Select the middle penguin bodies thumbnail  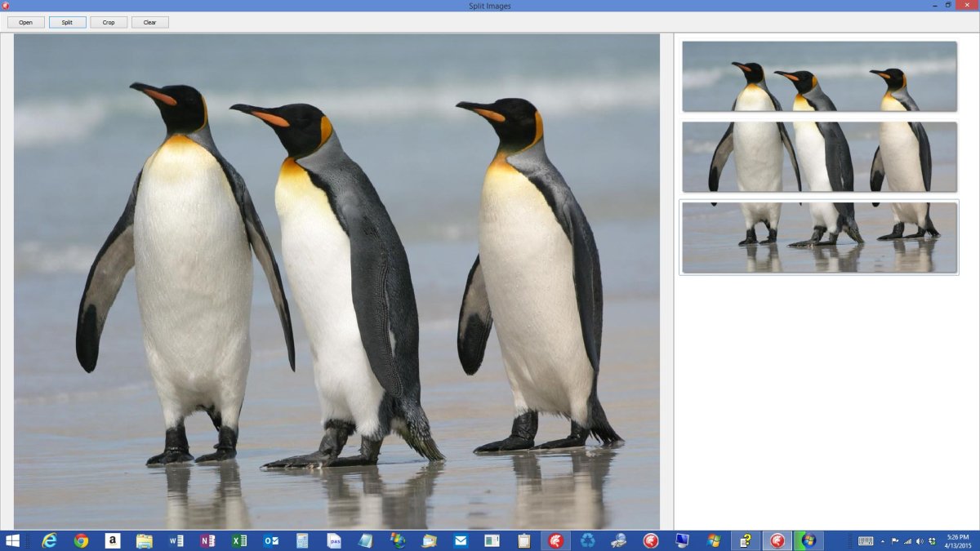(819, 157)
